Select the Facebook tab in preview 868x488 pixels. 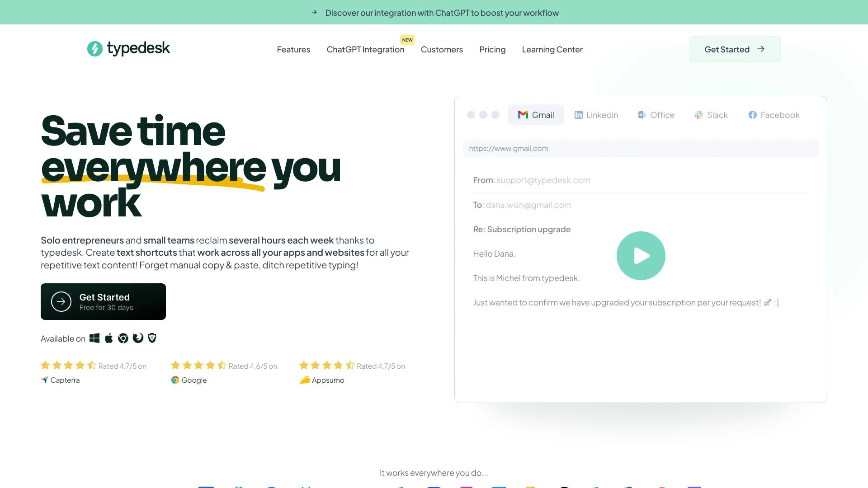pyautogui.click(x=773, y=115)
